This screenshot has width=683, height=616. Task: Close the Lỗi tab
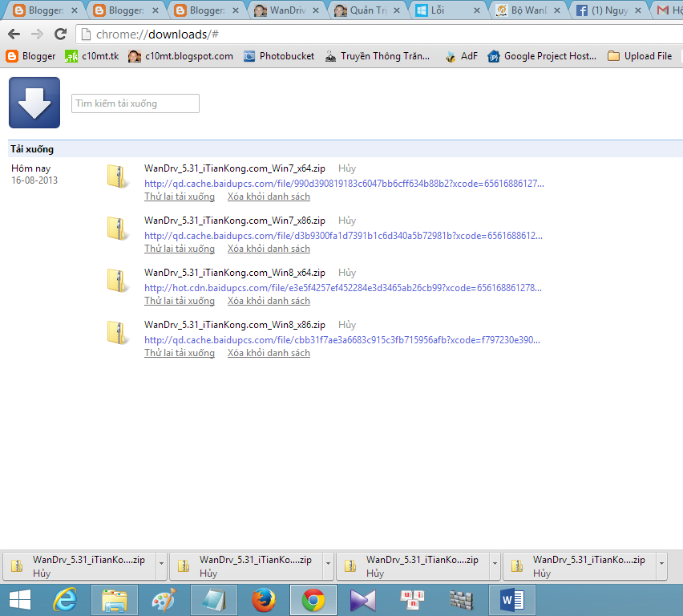tap(477, 10)
